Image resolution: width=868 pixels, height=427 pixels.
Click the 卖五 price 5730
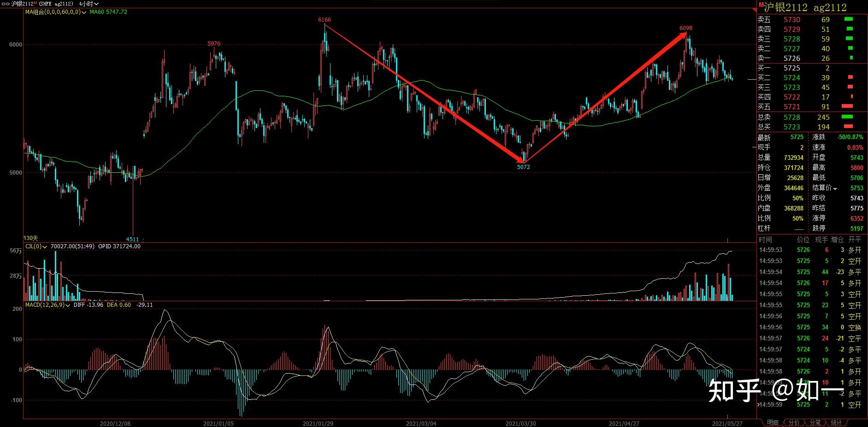[x=792, y=20]
